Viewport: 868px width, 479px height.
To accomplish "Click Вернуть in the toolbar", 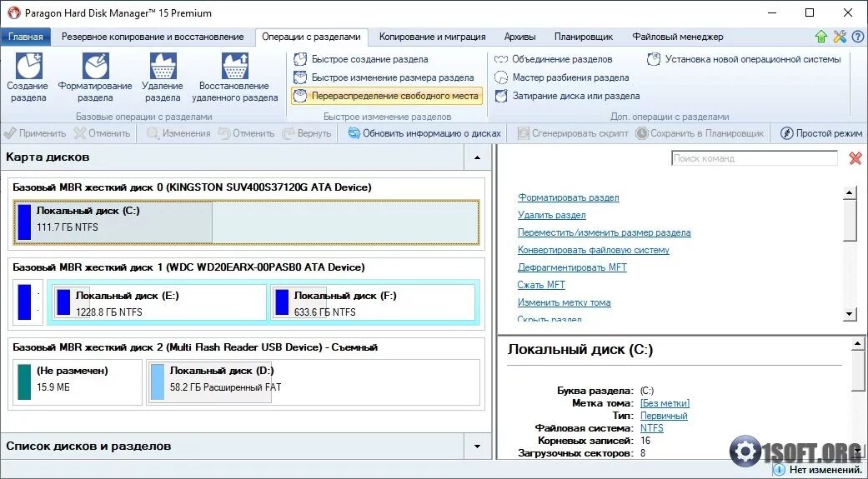I will click(x=306, y=133).
